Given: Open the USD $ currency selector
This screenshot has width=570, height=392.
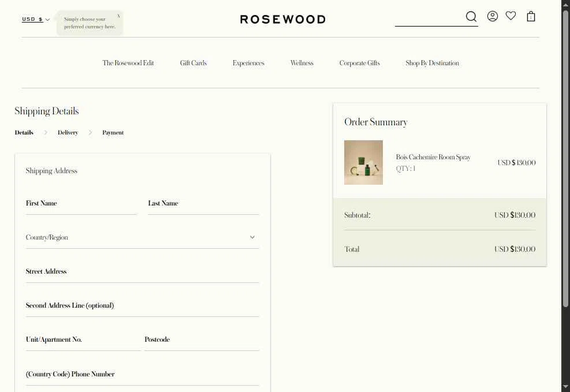Looking at the screenshot, I should [36, 19].
